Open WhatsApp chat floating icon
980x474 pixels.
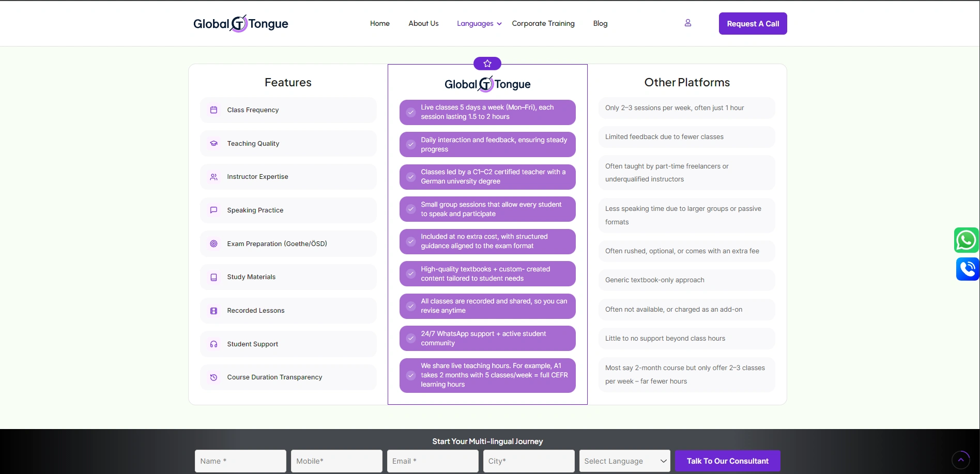coord(966,240)
